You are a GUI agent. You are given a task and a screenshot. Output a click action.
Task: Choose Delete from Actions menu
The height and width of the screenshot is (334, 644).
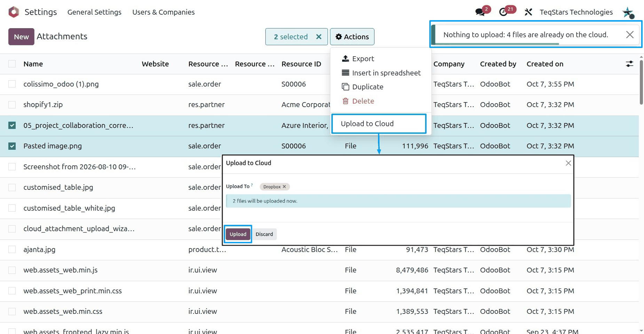(x=358, y=101)
